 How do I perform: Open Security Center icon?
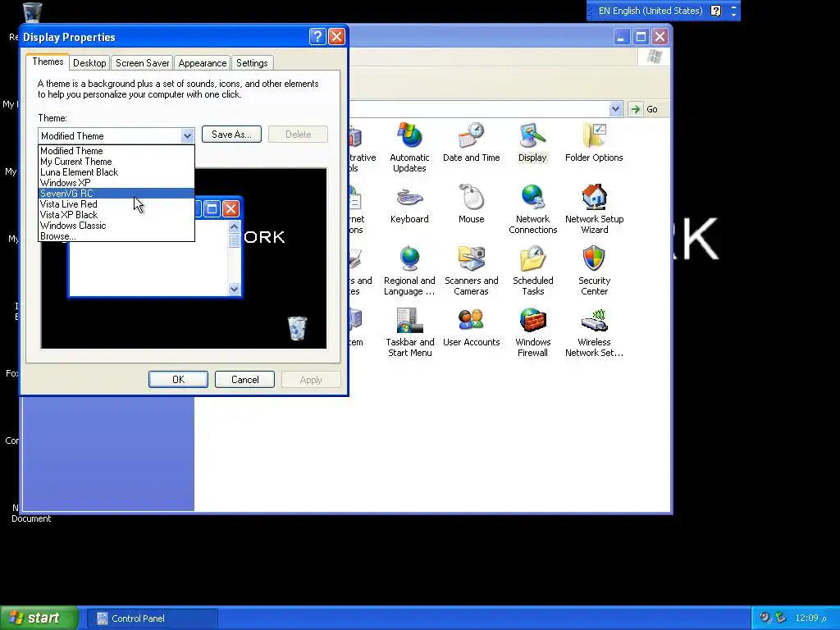[x=594, y=271]
